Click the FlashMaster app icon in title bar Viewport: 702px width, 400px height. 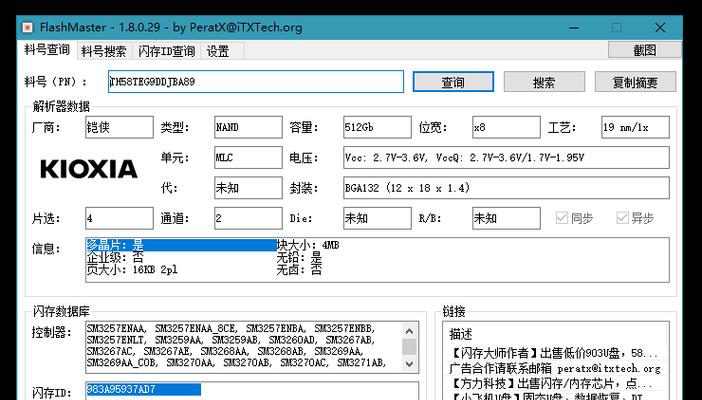click(x=28, y=27)
